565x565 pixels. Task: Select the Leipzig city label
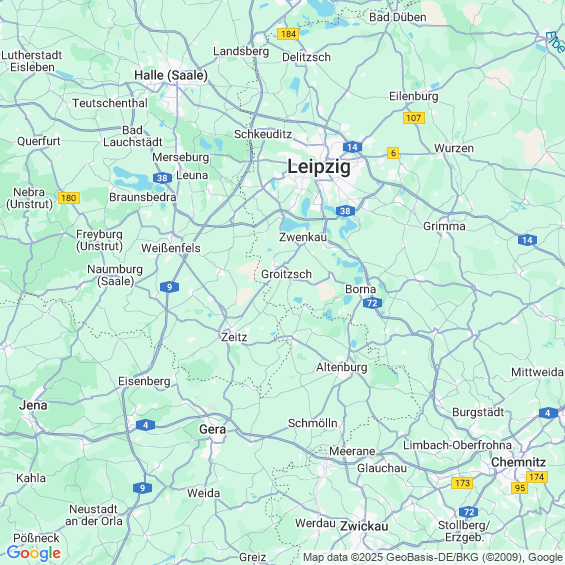319,167
